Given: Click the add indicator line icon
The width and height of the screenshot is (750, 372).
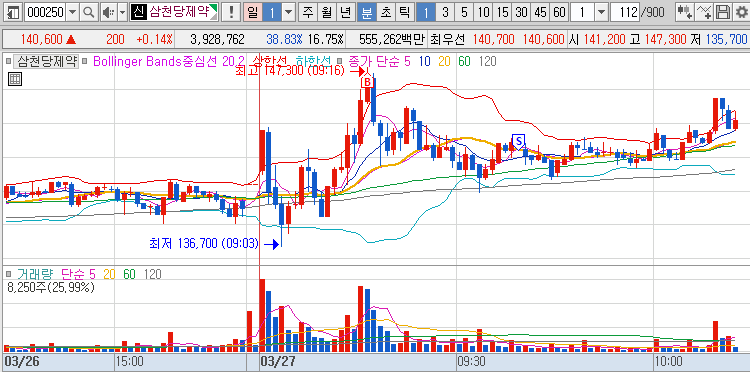Looking at the screenshot, I should (x=704, y=12).
